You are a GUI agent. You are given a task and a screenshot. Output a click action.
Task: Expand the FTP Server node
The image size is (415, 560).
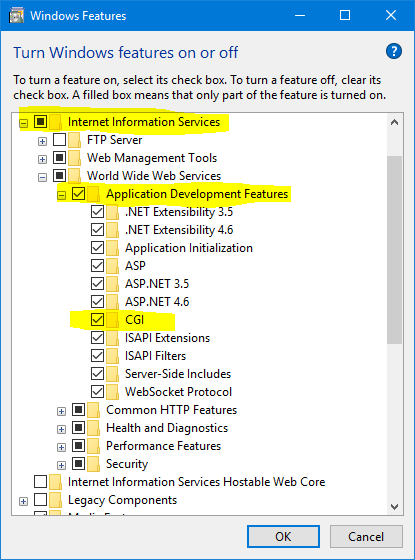coord(42,141)
